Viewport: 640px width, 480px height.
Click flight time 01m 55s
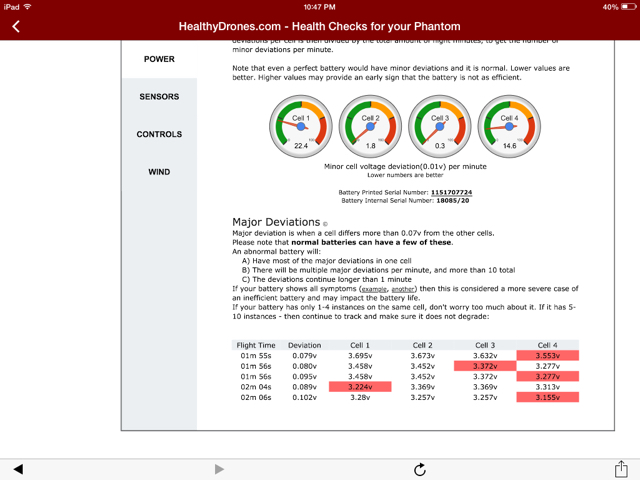coord(256,356)
